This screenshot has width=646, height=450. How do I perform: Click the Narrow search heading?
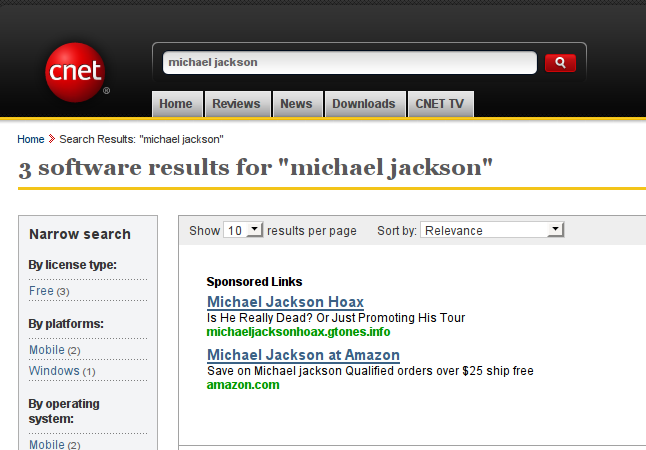click(x=80, y=234)
